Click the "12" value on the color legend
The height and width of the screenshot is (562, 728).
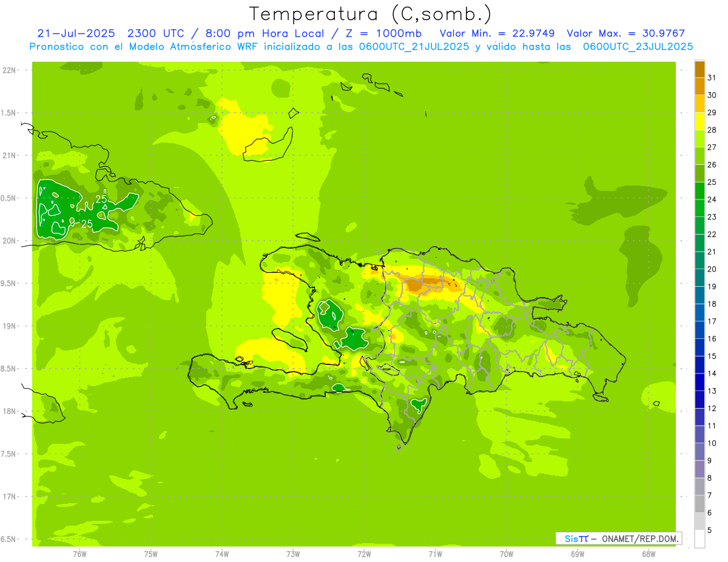click(x=712, y=408)
